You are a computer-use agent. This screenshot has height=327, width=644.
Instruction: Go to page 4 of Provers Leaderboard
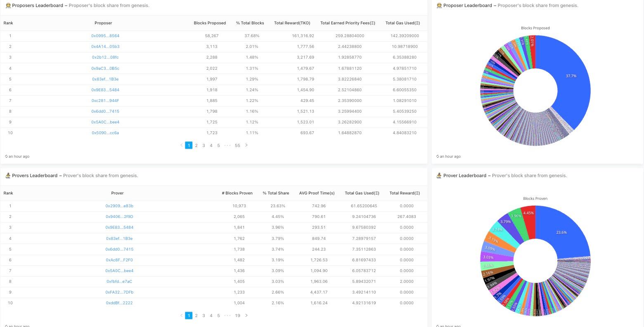click(x=211, y=315)
